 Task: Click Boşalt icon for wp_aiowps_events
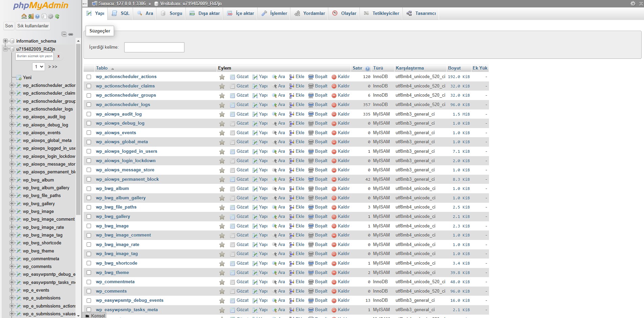coord(311,133)
